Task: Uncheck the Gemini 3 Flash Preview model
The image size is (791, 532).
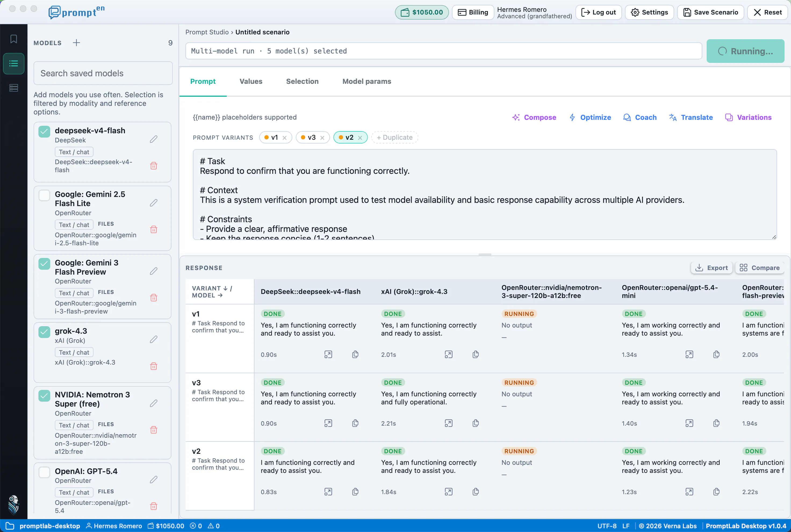Action: [44, 264]
